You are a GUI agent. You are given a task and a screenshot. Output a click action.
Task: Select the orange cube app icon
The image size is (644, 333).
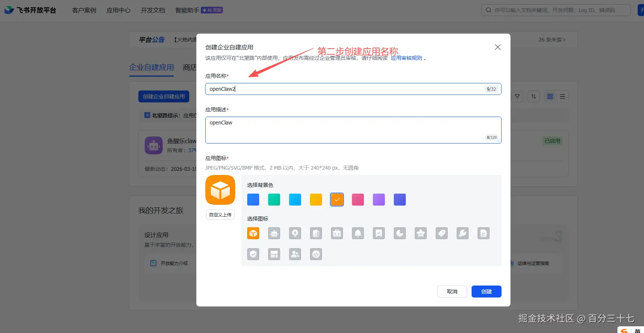253,233
